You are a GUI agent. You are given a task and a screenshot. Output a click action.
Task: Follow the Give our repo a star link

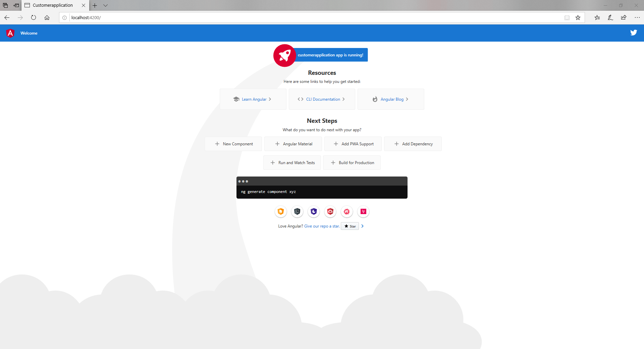[x=321, y=226]
